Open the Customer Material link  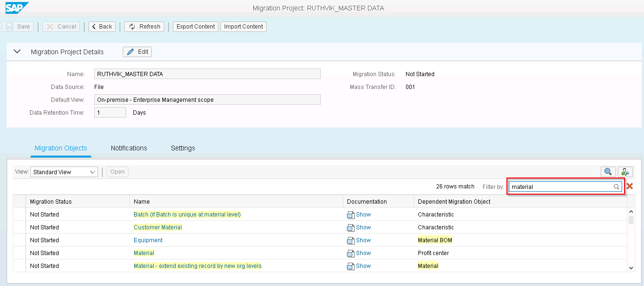click(158, 227)
